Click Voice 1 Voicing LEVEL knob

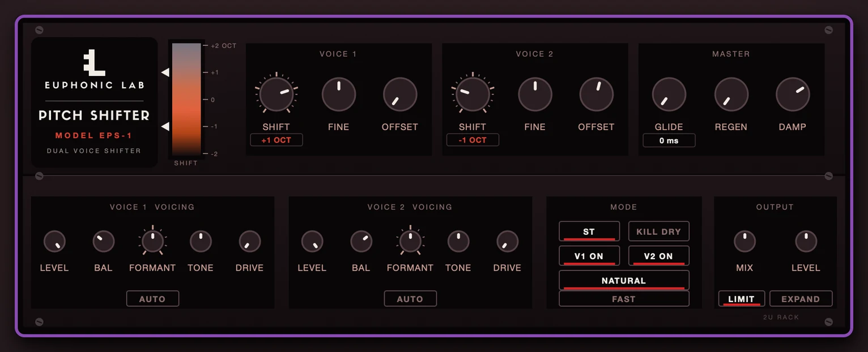(54, 242)
